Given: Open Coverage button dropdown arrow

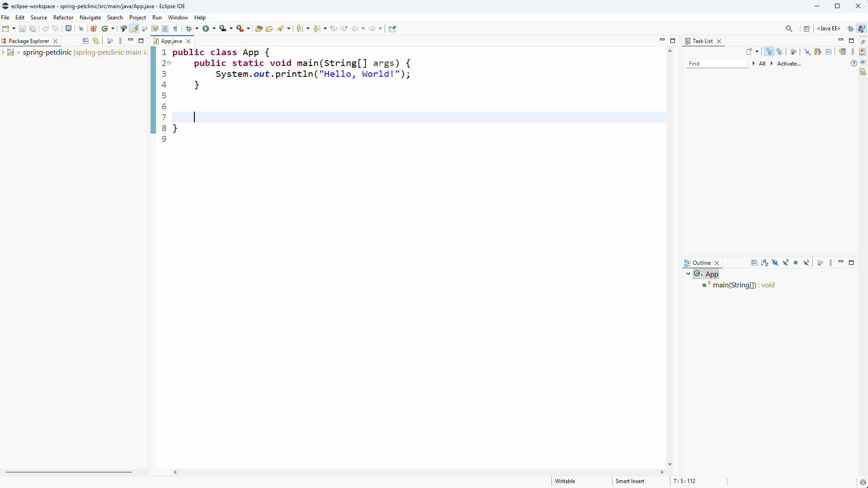Looking at the screenshot, I should pyautogui.click(x=231, y=28).
